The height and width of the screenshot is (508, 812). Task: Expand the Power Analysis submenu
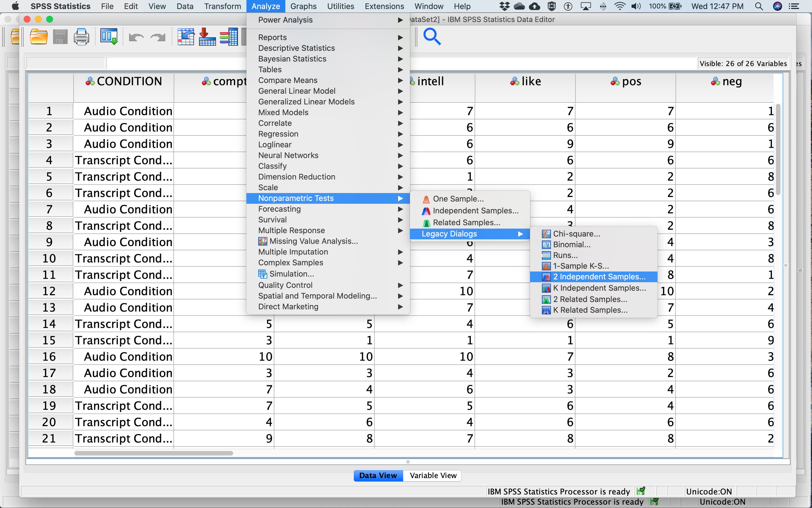coord(328,20)
